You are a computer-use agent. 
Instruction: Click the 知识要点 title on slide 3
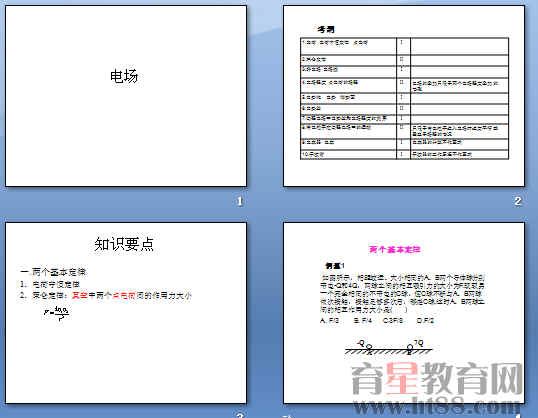[124, 244]
